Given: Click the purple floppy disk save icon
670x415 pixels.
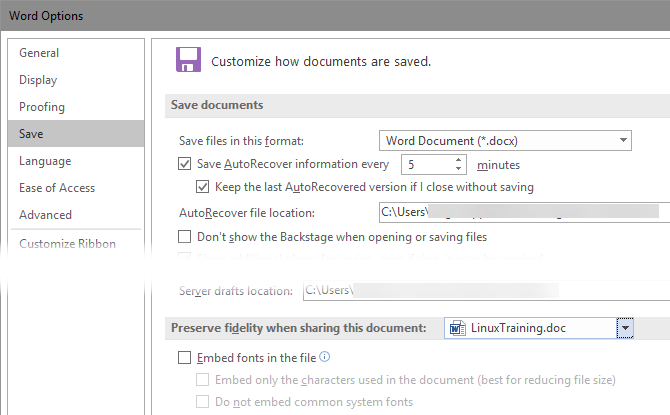Looking at the screenshot, I should pyautogui.click(x=187, y=59).
